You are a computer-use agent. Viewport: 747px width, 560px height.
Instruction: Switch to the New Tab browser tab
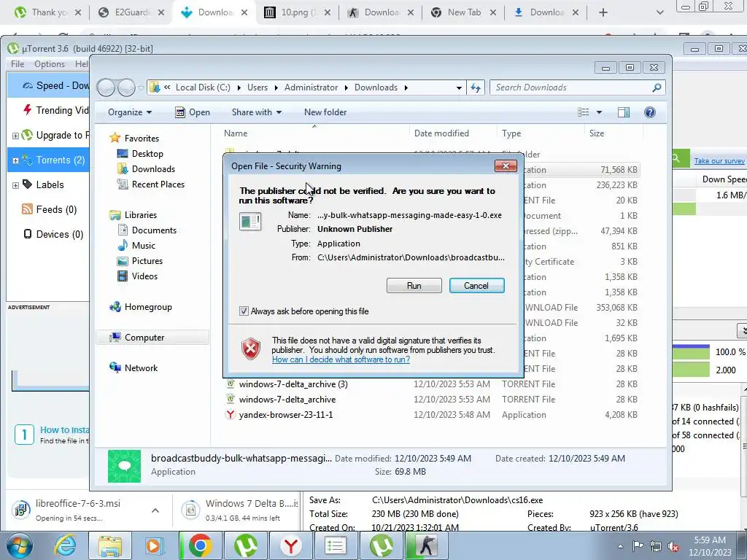463,12
